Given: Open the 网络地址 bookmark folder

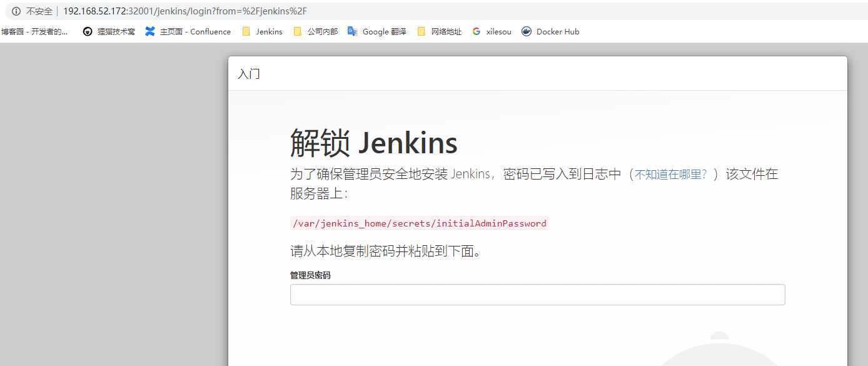Looking at the screenshot, I should click(439, 31).
